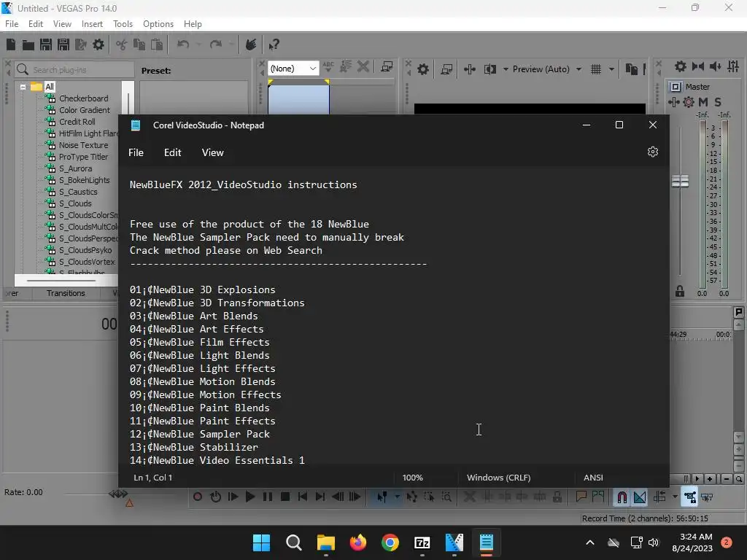Toggle Enable Snapping magnet icon
Image resolution: width=747 pixels, height=560 pixels.
[x=622, y=497]
